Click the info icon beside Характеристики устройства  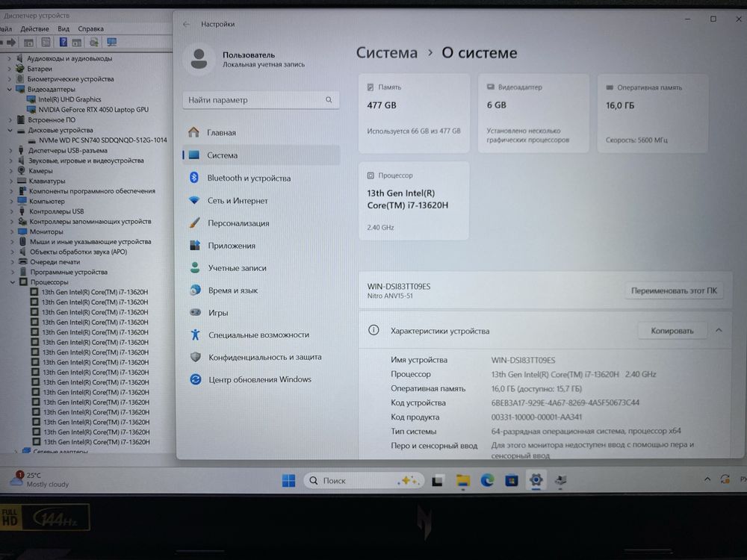[x=373, y=330]
